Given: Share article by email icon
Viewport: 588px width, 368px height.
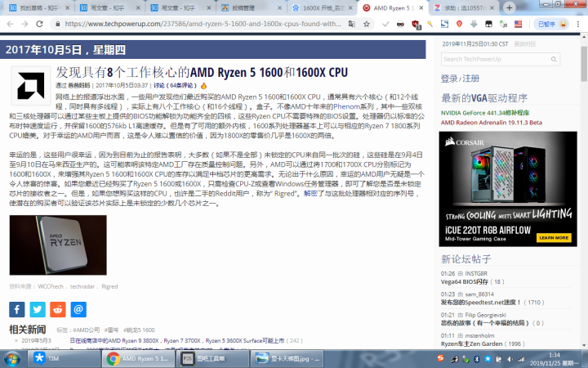Looking at the screenshot, I should click(x=78, y=309).
